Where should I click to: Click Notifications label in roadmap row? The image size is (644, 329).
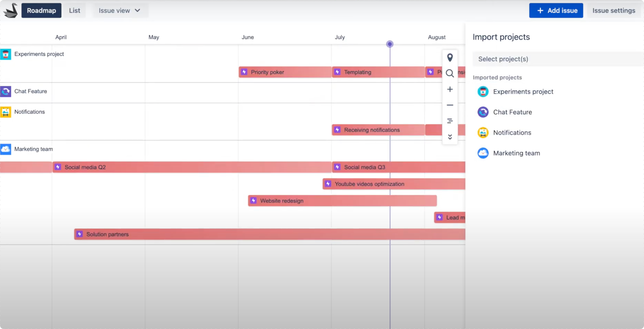[x=30, y=112]
